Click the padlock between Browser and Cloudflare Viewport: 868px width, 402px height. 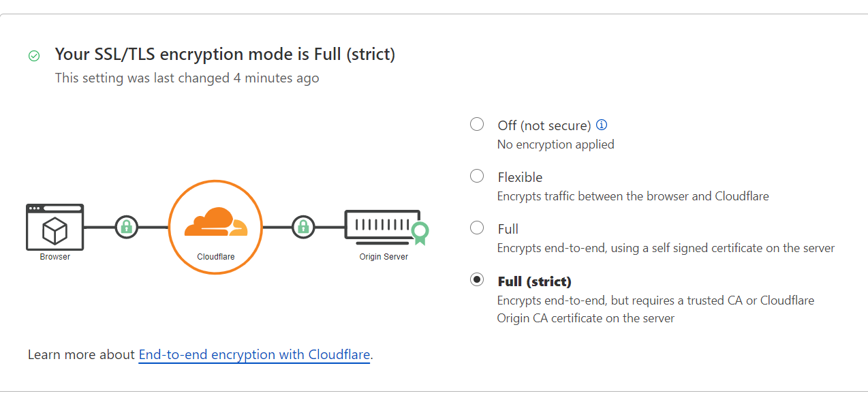126,227
